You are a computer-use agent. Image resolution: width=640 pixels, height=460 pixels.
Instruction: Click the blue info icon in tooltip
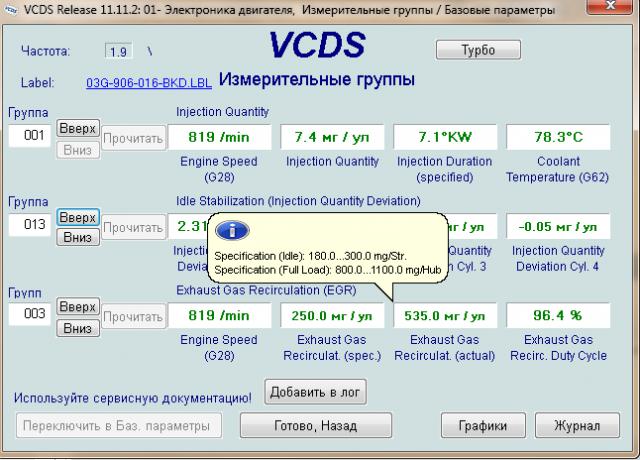point(231,231)
